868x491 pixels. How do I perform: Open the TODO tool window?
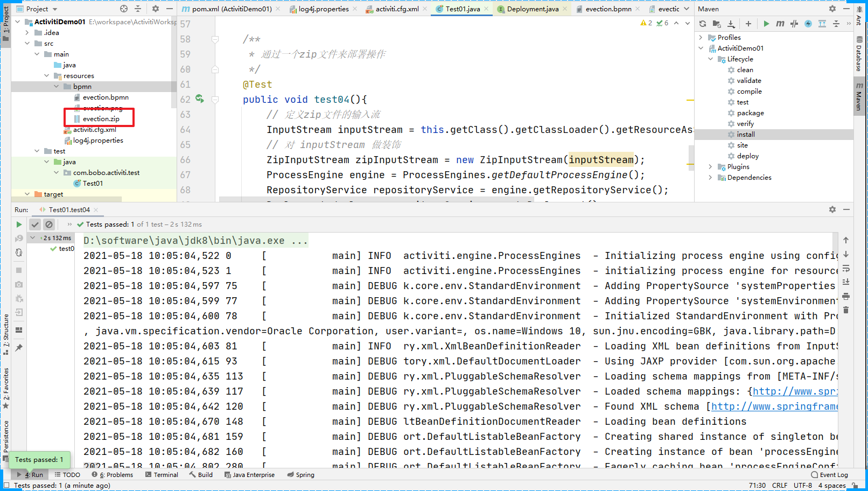[67, 475]
